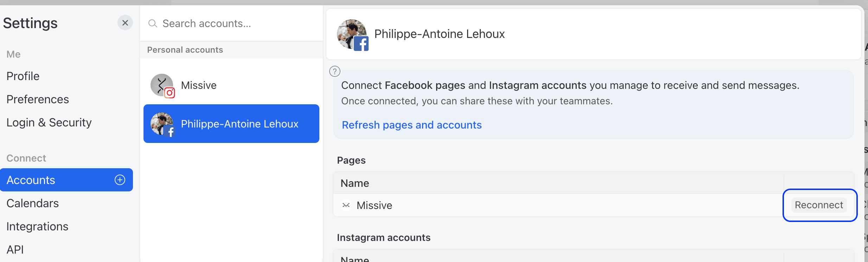
Task: Open Calendars settings
Action: (32, 203)
